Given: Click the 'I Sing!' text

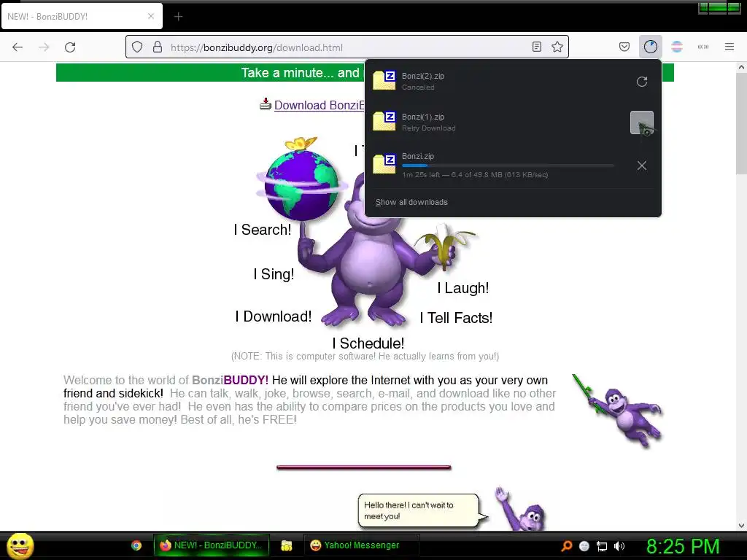Looking at the screenshot, I should click(x=274, y=274).
